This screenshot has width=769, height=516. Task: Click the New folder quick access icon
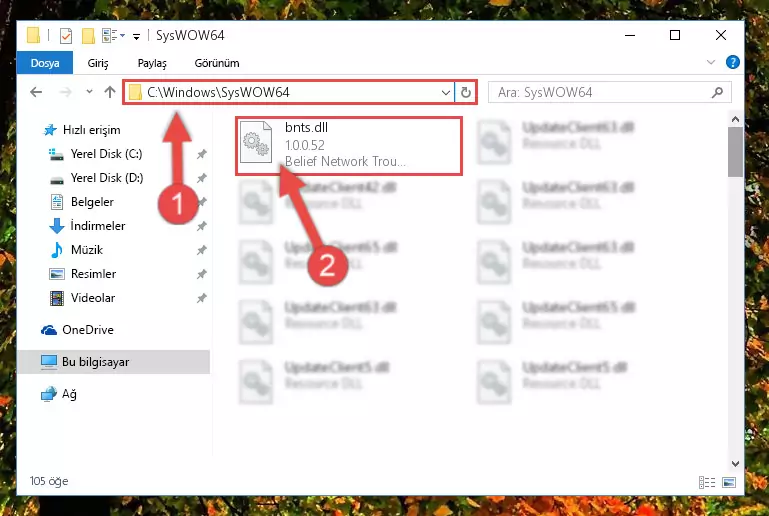pos(88,36)
